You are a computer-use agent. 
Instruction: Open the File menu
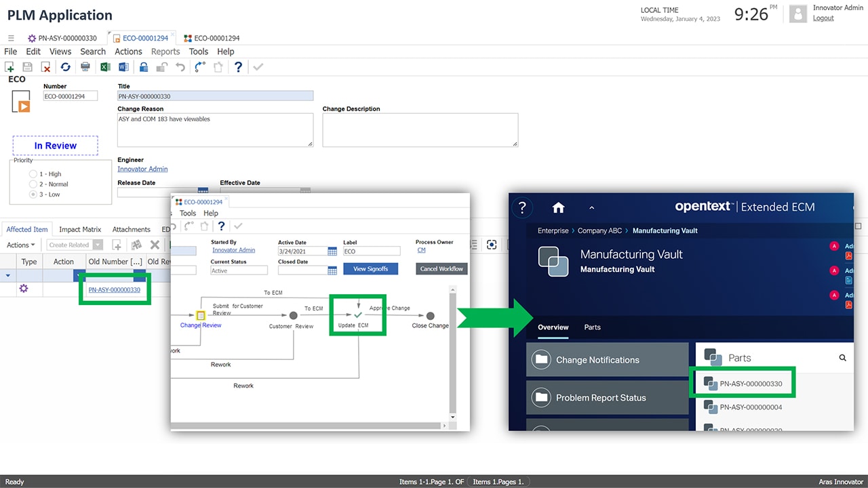pos(11,52)
